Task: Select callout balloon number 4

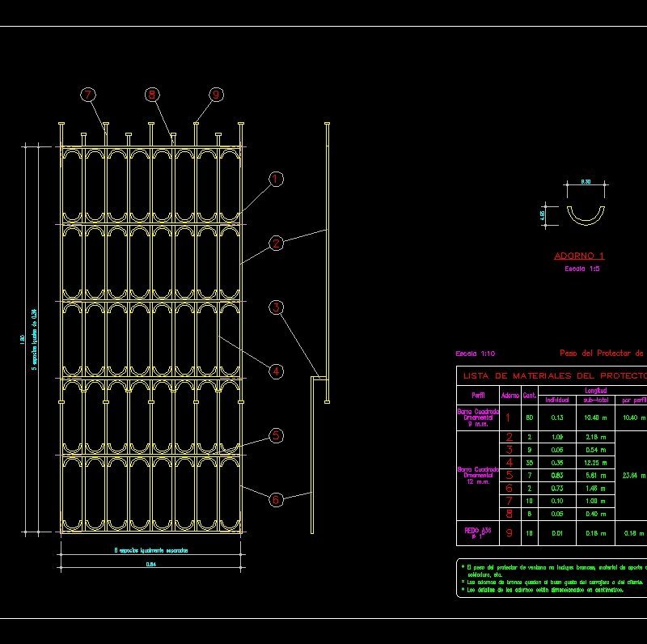Action: tap(276, 371)
